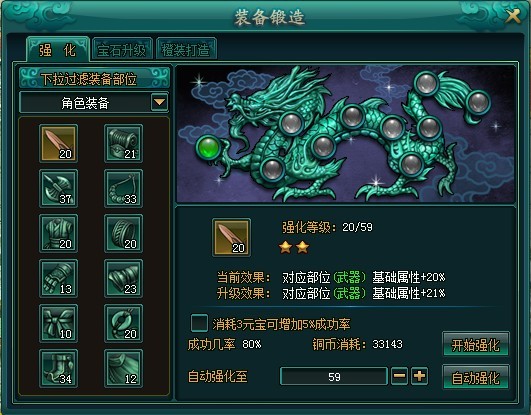Select the gloves equipment icon level 13
Image resolution: width=531 pixels, height=415 pixels.
[x=59, y=278]
